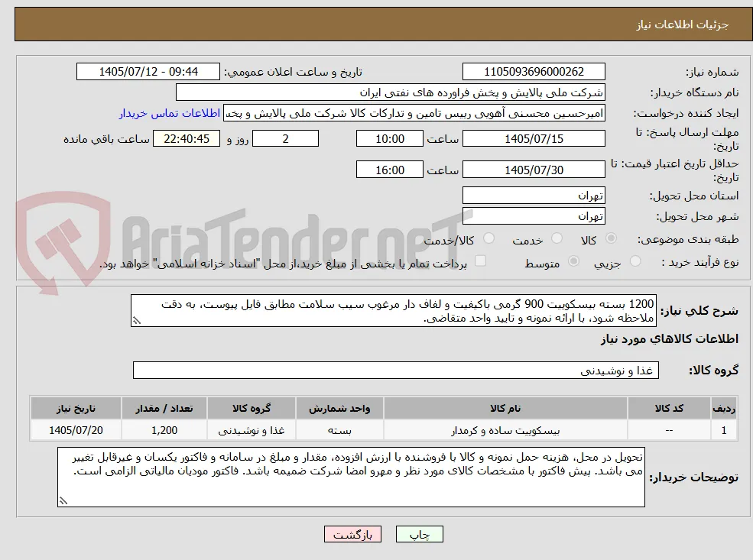Image resolution: width=753 pixels, height=560 pixels.
Task: Click the unit cell بسته
Action: [x=339, y=430]
